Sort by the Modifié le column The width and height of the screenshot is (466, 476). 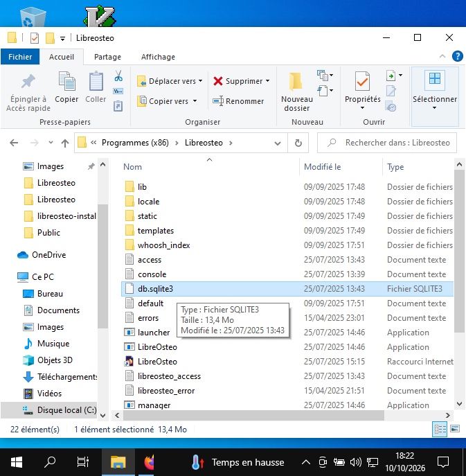(322, 167)
